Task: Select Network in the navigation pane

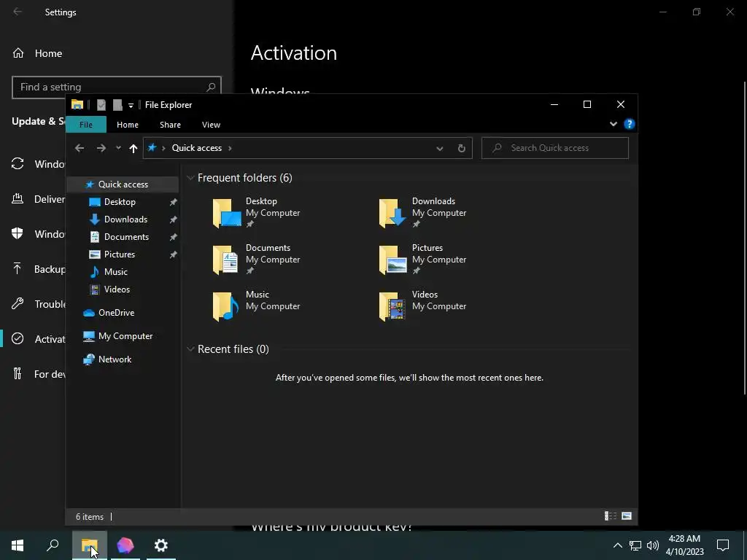Action: click(x=115, y=359)
